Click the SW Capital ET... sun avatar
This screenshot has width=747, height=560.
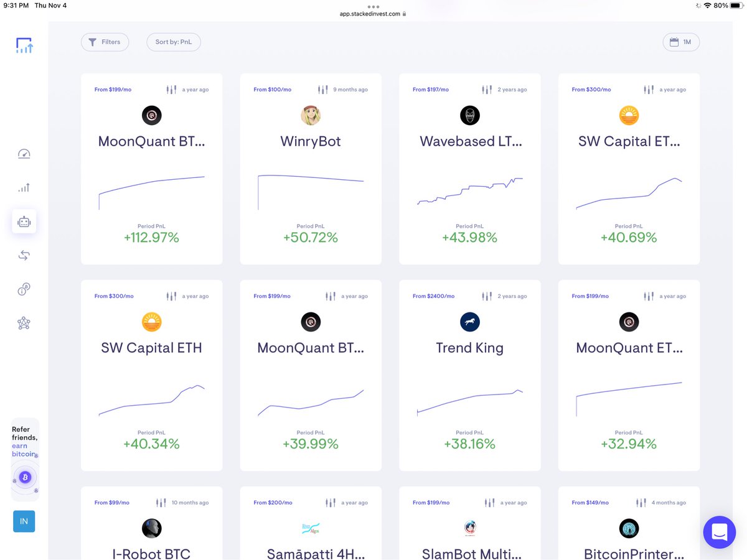[x=629, y=115]
